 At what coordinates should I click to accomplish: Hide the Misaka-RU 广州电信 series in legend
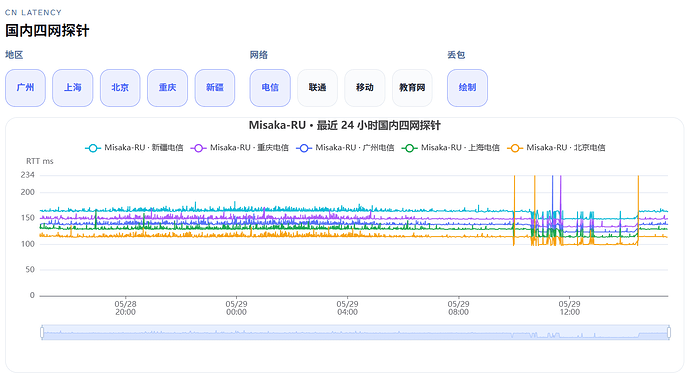345,148
